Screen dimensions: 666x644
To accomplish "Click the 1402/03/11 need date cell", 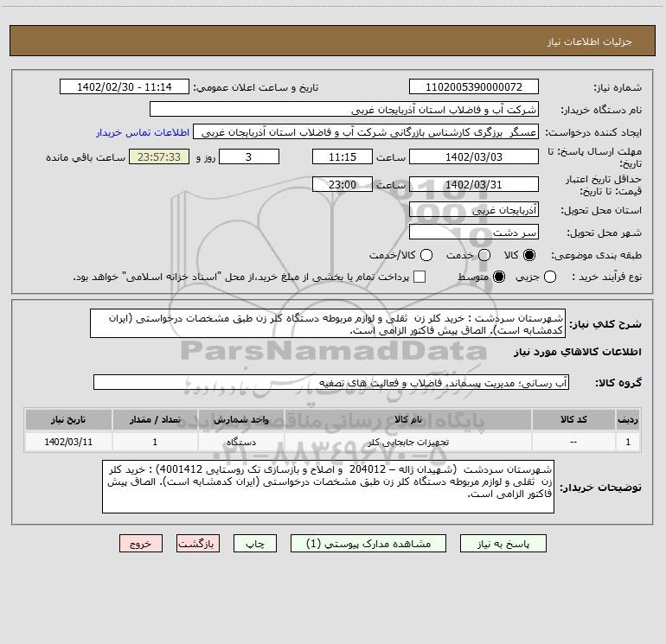I will tap(68, 443).
